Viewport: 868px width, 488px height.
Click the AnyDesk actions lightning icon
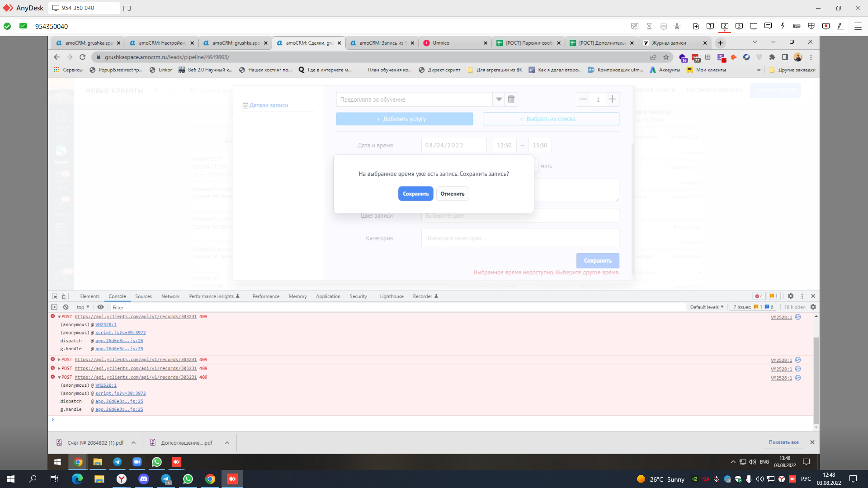(x=783, y=26)
